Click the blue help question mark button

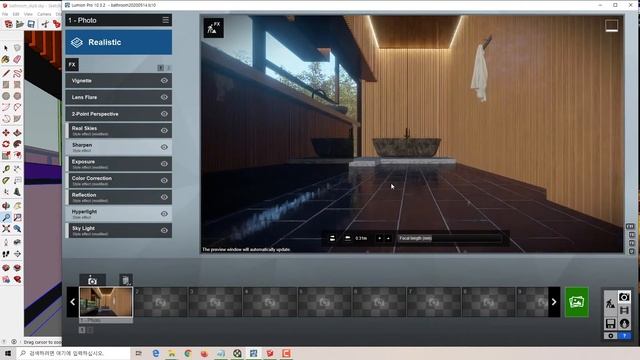[x=624, y=336]
